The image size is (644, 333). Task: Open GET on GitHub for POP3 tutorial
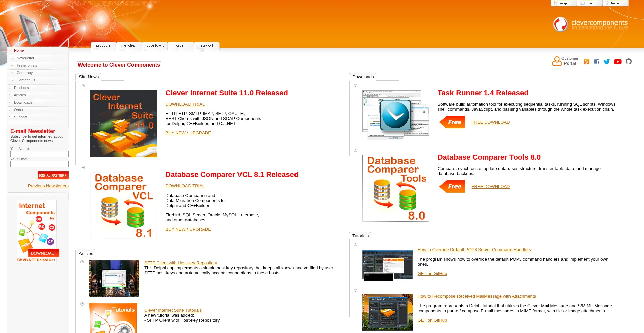[x=432, y=274]
